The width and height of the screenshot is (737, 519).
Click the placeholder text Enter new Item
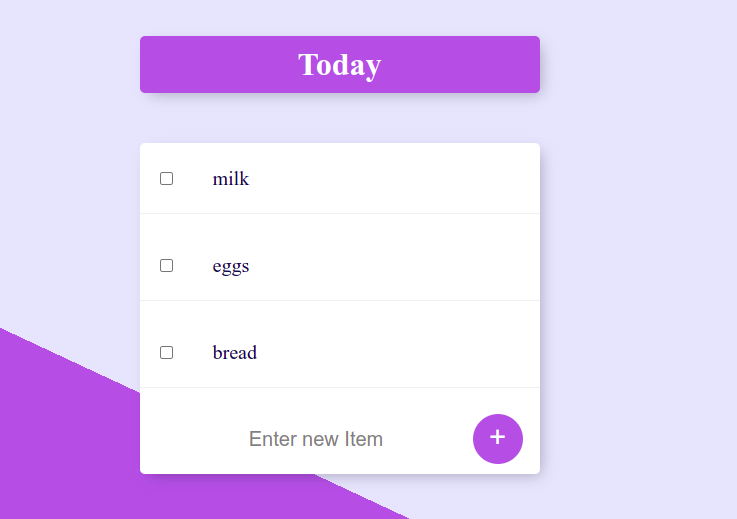[x=316, y=439]
